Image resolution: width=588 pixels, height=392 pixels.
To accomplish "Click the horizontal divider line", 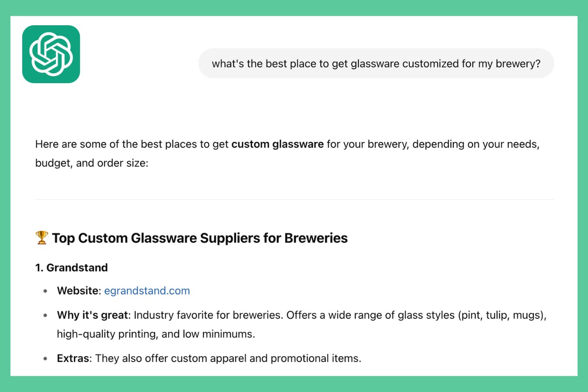I will click(x=294, y=199).
